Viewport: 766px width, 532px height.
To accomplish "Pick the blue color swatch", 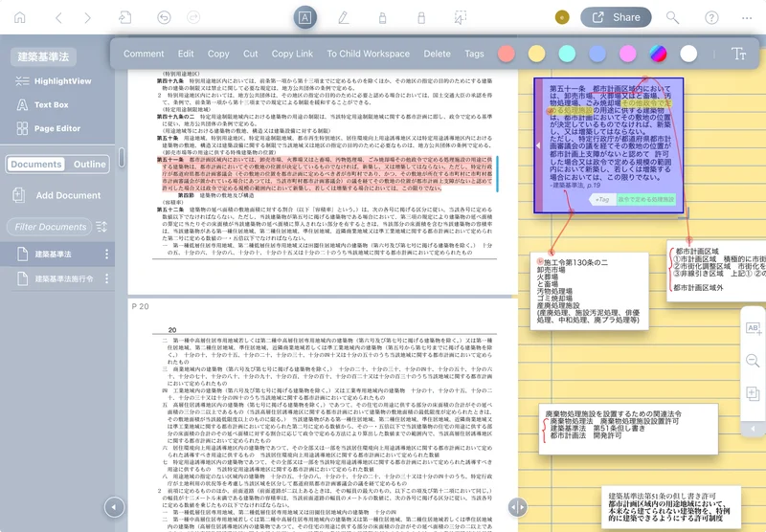I will (x=597, y=54).
